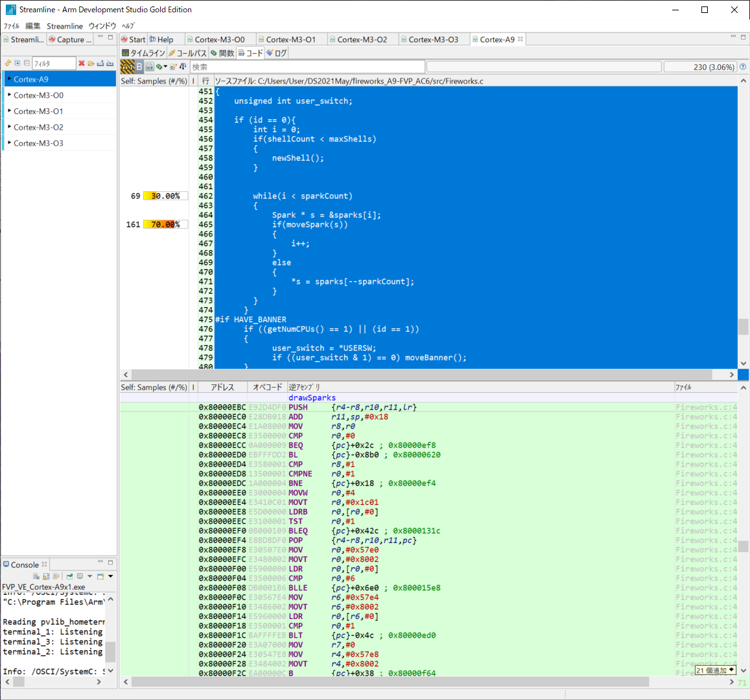Click the disassembly vertical scrollbar thumb
This screenshot has width=750, height=700.
pyautogui.click(x=743, y=546)
